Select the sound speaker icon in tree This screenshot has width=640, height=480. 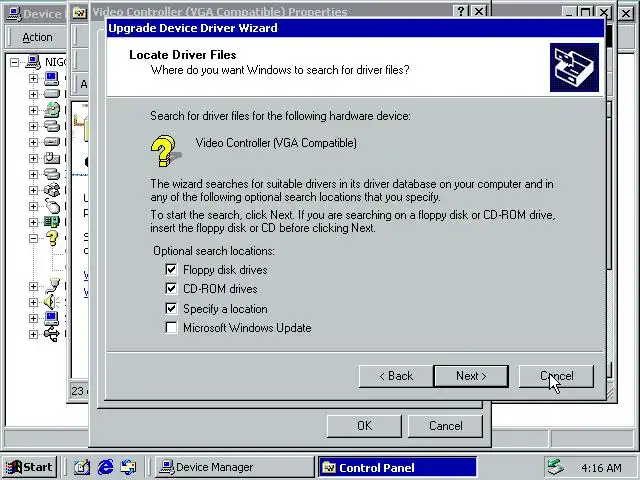(52, 302)
